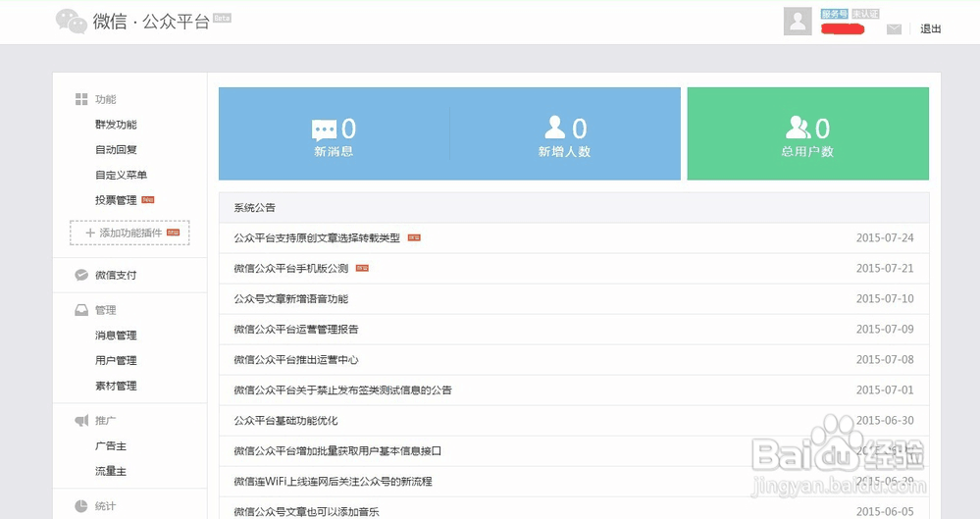Open 微信支付 in the sidebar
The image size is (980, 519).
point(116,275)
